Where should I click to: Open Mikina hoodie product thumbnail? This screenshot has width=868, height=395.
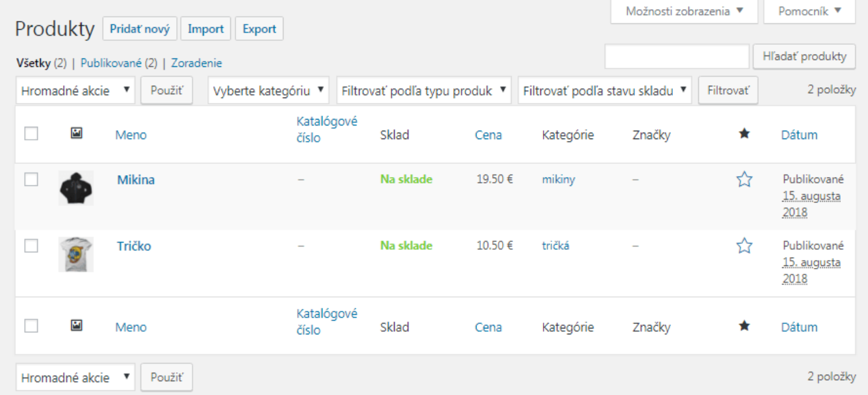click(75, 188)
